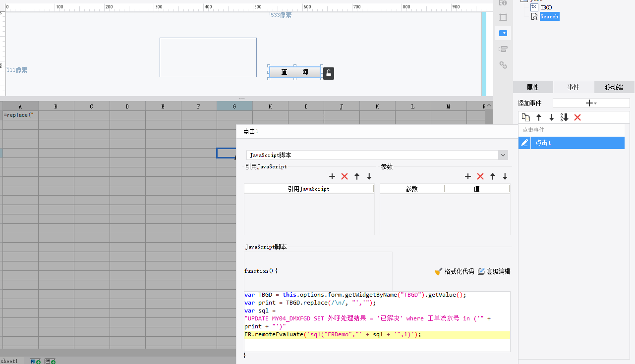Screen dimensions: 635x364
Task: Click the 引用JavaScript column header
Action: tap(309, 189)
